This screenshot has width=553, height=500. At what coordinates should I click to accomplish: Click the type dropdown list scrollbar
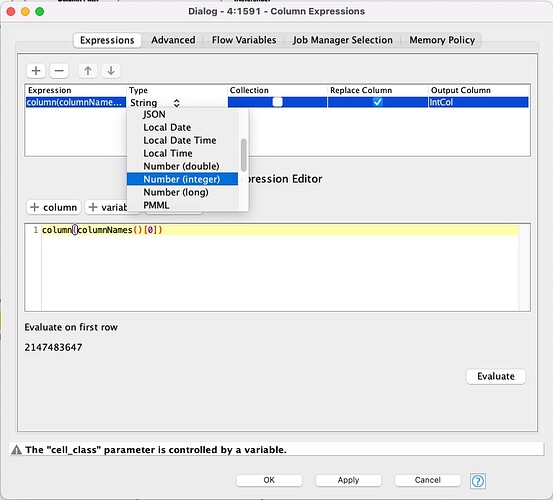[x=243, y=155]
